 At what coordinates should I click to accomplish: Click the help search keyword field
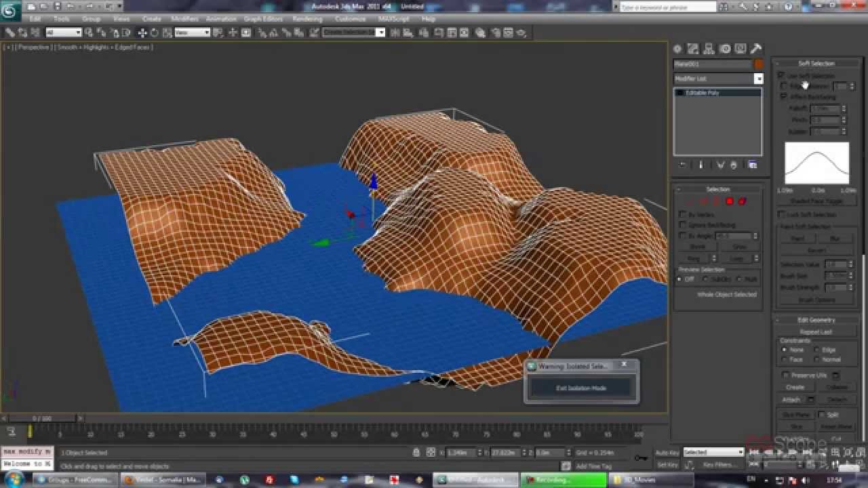point(668,7)
